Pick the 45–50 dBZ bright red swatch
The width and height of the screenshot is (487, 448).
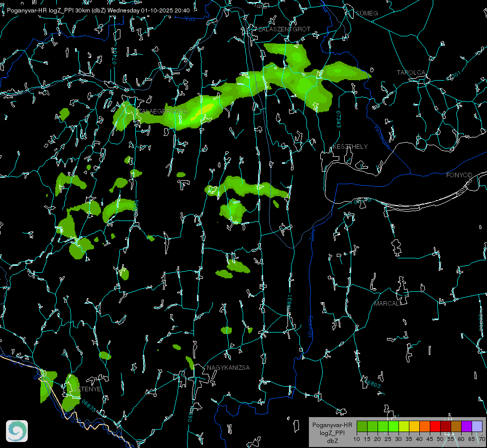(x=435, y=426)
